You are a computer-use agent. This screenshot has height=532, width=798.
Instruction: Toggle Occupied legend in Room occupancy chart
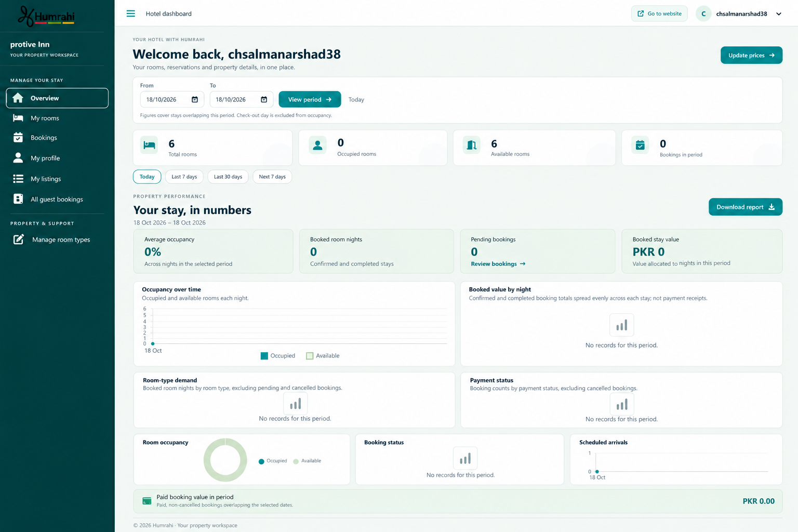[x=273, y=461]
